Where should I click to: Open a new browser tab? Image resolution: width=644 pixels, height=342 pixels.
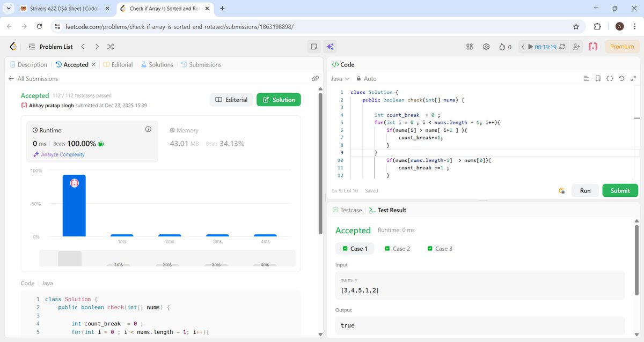tap(222, 9)
